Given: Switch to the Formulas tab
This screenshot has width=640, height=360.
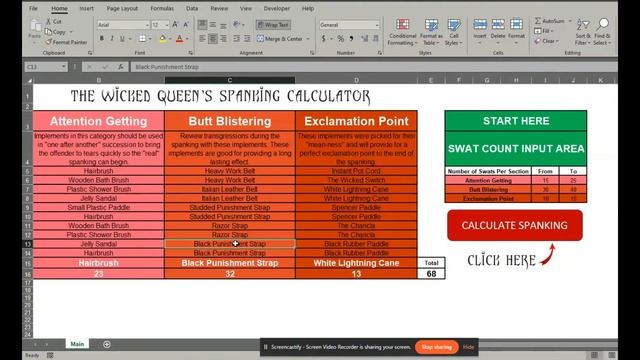Looking at the screenshot, I should (x=162, y=8).
